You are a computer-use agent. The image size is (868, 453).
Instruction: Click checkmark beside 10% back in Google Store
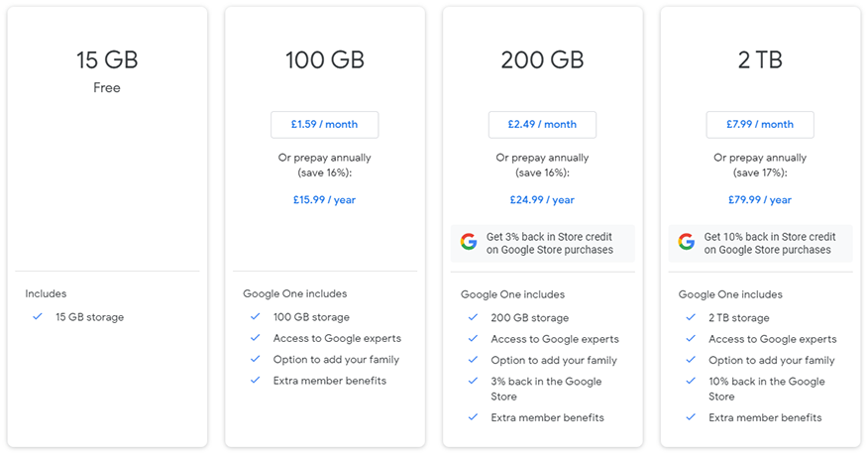point(691,382)
